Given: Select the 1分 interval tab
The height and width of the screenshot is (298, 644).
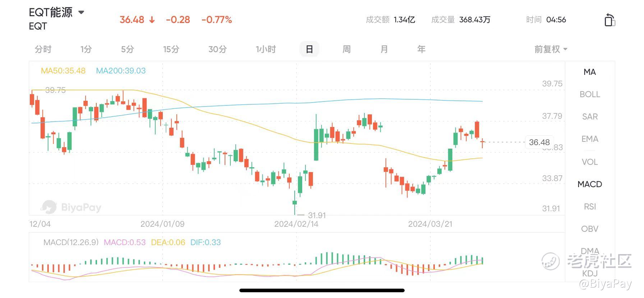Looking at the screenshot, I should point(86,49).
